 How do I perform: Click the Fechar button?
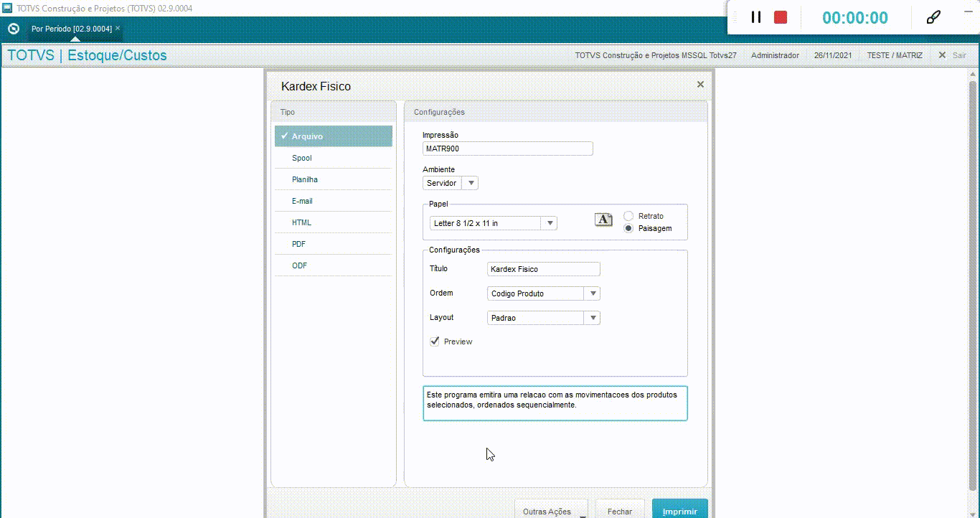point(620,509)
